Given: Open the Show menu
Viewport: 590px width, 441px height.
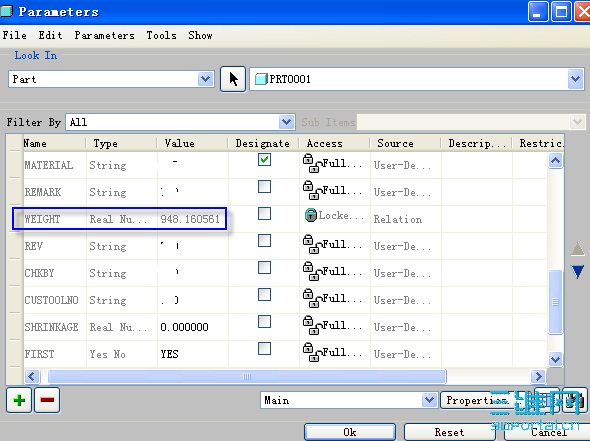Looking at the screenshot, I should [x=201, y=35].
